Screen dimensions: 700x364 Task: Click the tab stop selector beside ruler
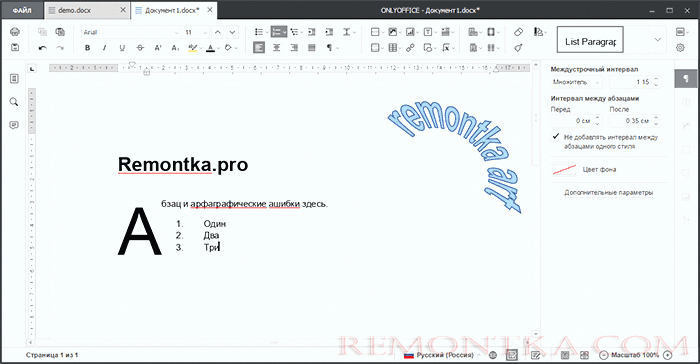32,68
